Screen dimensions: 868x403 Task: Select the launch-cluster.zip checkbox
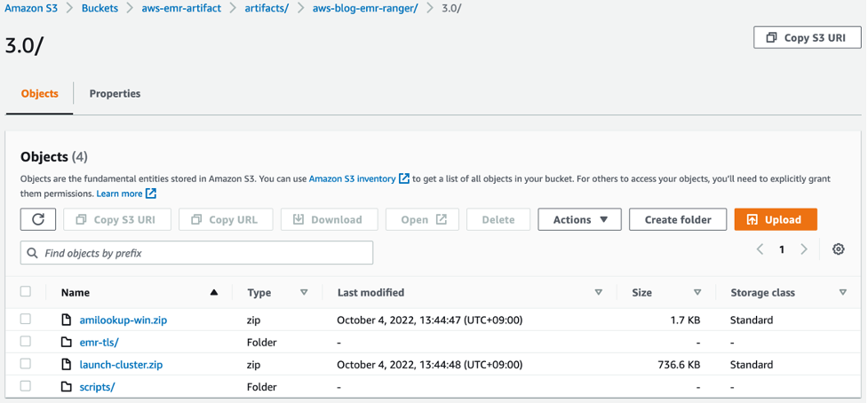[26, 364]
